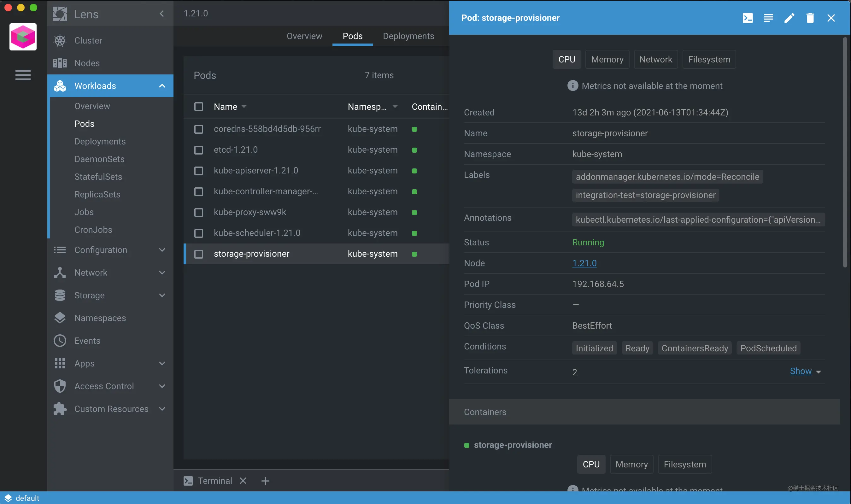Image resolution: width=851 pixels, height=504 pixels.
Task: Toggle the select-all pods checkbox
Action: point(199,107)
